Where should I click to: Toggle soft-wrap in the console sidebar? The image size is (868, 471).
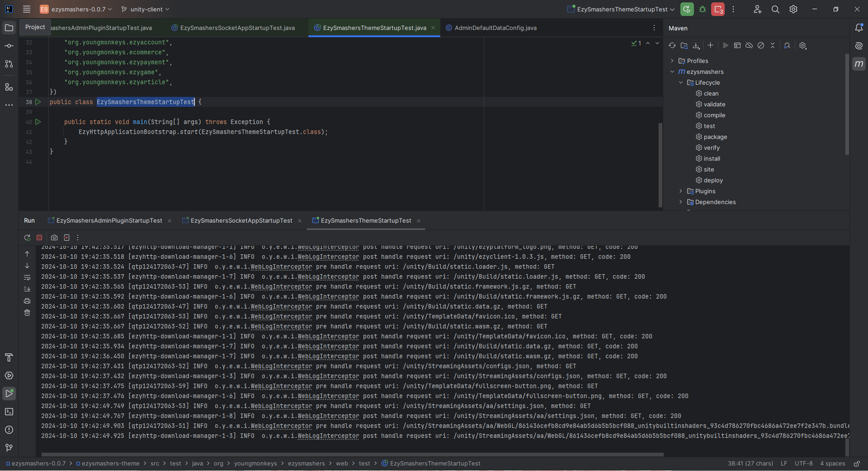tap(27, 277)
